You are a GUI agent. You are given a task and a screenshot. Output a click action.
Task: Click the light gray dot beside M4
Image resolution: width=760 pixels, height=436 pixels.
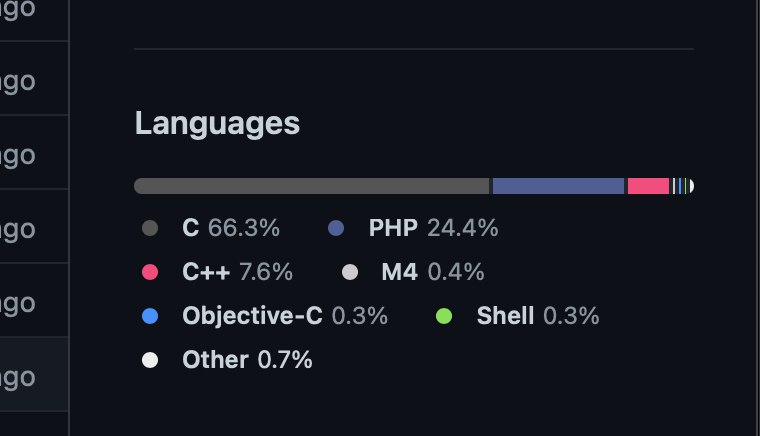coord(350,272)
